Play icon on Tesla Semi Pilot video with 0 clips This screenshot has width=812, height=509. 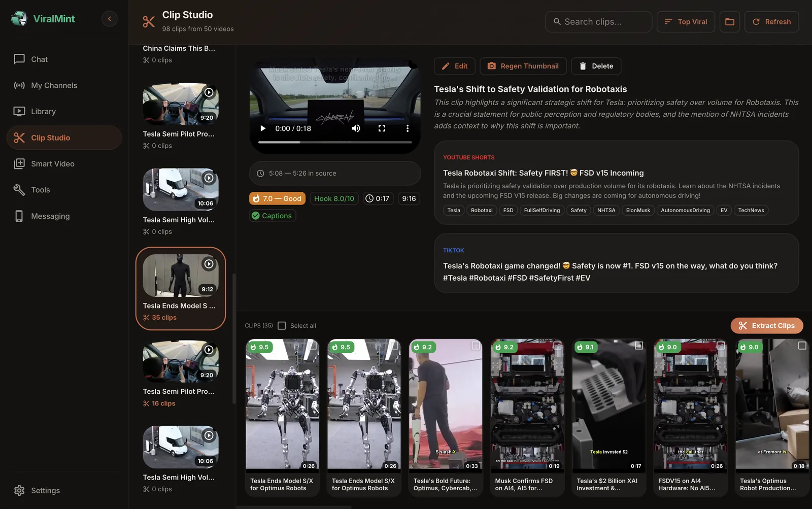[209, 92]
